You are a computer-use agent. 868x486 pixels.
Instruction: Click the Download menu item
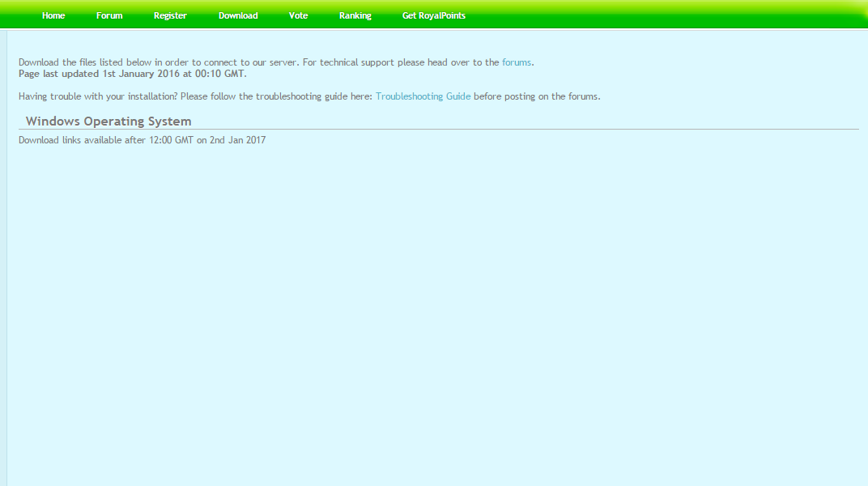pos(238,15)
